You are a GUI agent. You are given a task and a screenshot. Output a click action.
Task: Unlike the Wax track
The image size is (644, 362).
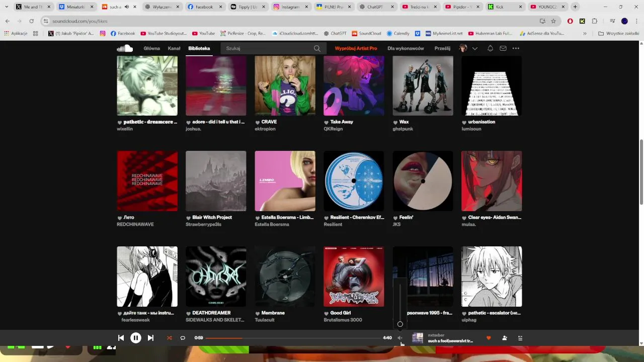[395, 122]
